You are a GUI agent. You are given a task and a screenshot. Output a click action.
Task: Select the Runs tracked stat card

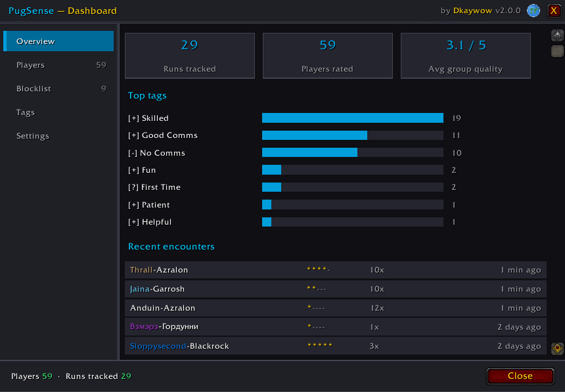pos(190,56)
